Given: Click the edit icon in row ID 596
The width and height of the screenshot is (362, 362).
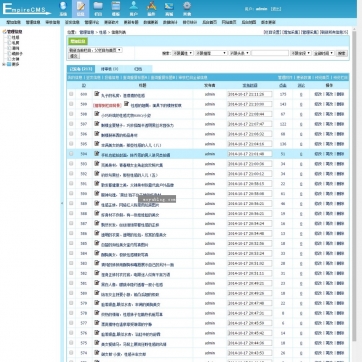Looking at the screenshot, I should point(97,134).
